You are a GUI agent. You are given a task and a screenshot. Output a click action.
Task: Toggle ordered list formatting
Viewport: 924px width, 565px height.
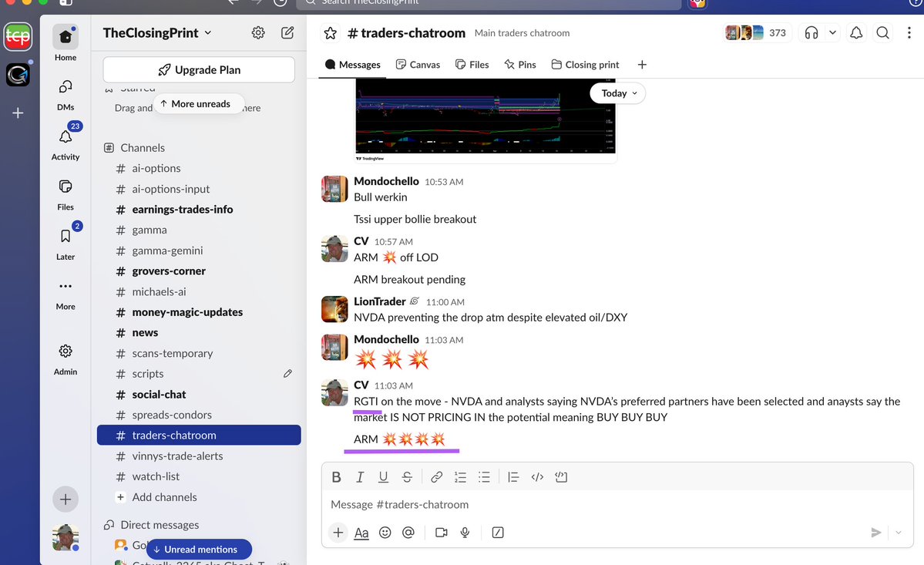[x=460, y=477]
